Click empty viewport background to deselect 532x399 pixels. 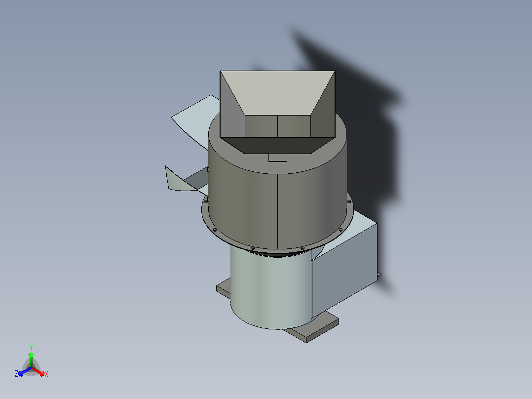[102, 204]
